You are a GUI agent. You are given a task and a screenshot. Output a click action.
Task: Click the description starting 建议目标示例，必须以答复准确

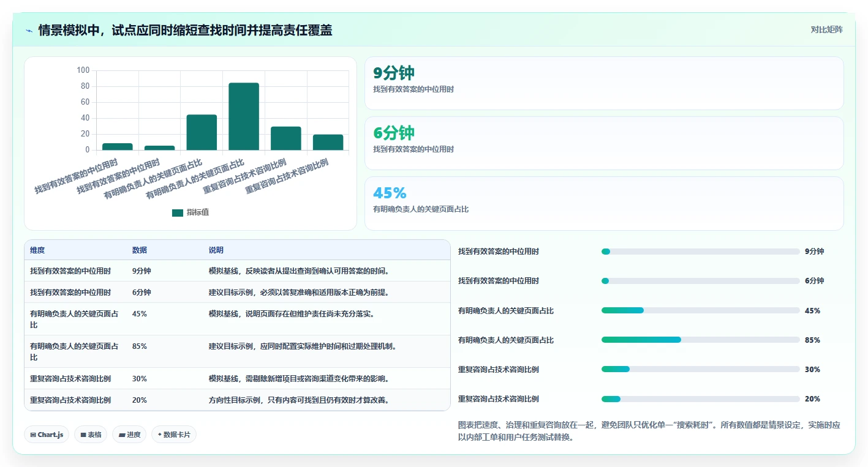pos(300,292)
